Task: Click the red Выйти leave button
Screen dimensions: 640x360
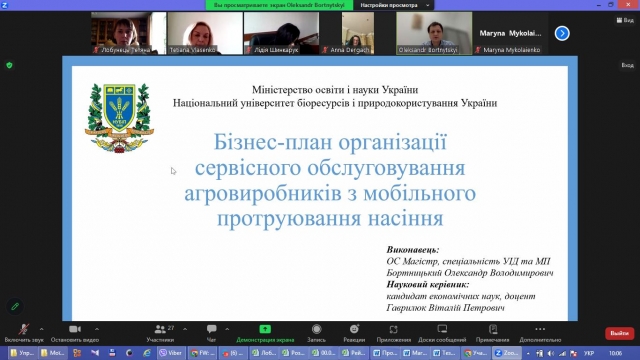Action: [x=619, y=333]
